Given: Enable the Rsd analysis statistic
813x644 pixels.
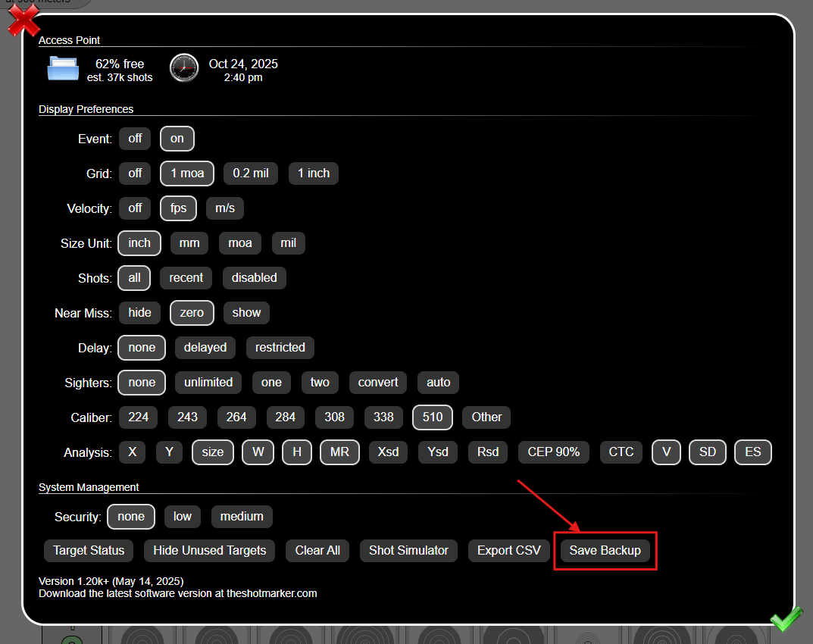Looking at the screenshot, I should [488, 452].
